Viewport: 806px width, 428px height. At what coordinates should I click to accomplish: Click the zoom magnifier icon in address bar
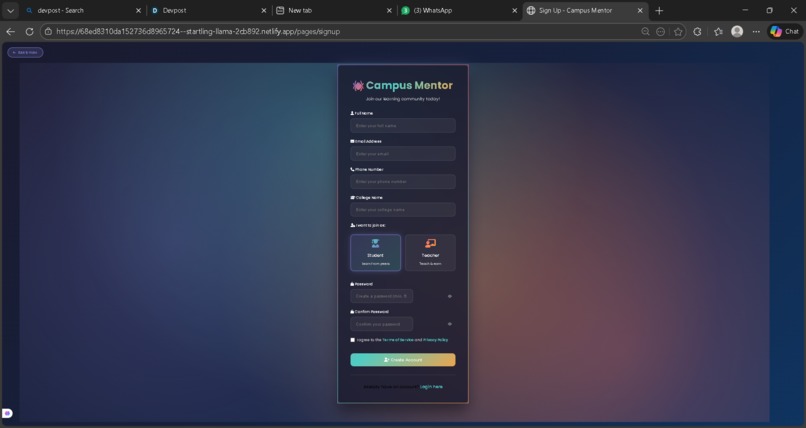click(x=645, y=31)
